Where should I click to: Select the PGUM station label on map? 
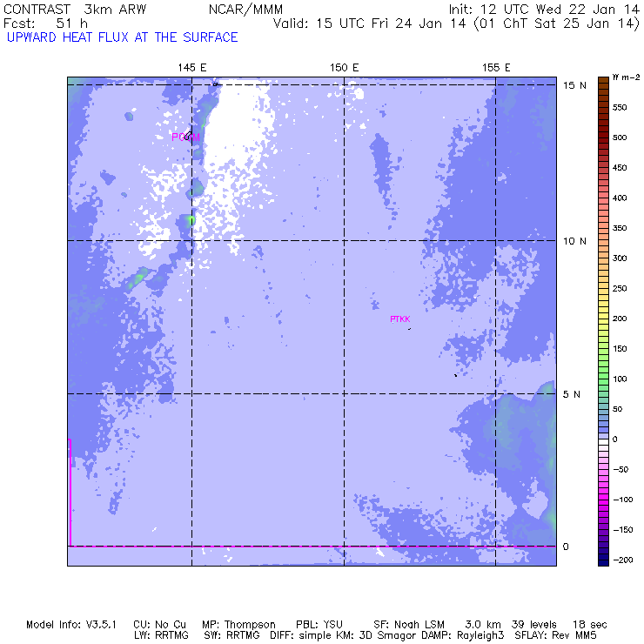click(x=185, y=138)
